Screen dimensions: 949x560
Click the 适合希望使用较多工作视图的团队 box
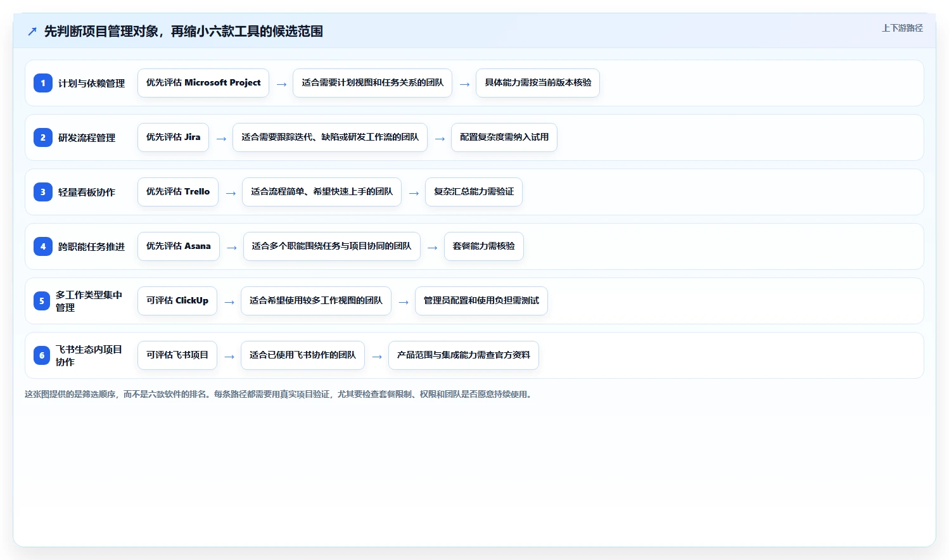pos(316,301)
